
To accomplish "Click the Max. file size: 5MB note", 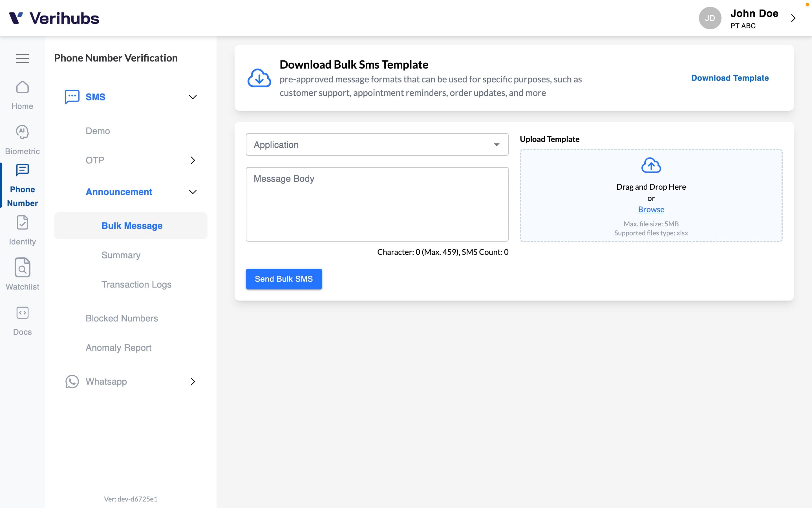I will (651, 224).
